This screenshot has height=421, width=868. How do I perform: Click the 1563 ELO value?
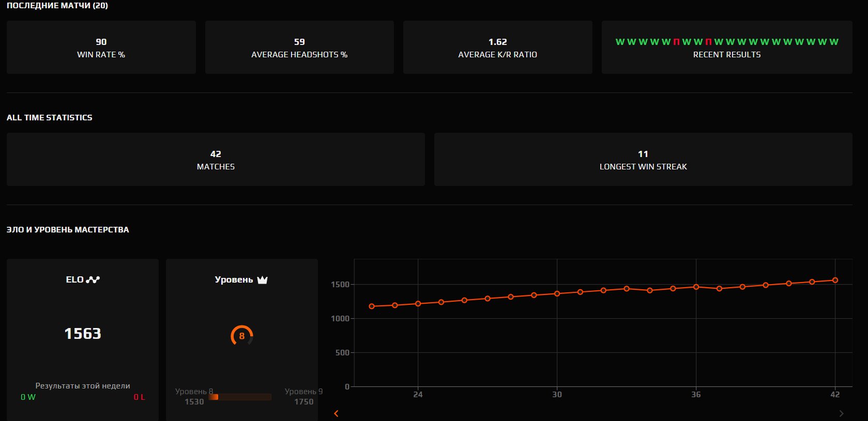[83, 334]
